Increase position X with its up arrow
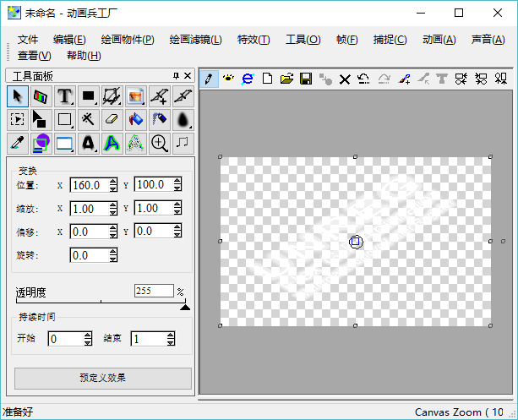The height and width of the screenshot is (420, 518). pos(113,181)
